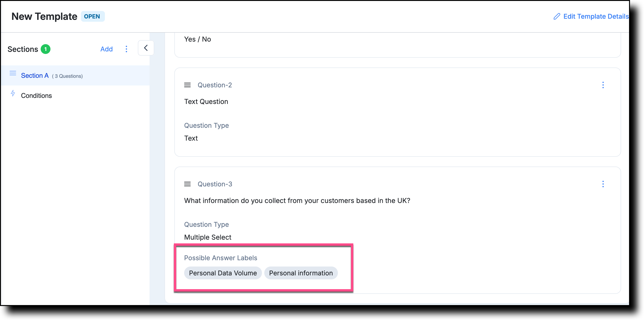
Task: Click the 'Text Question' question title
Action: pyautogui.click(x=206, y=101)
